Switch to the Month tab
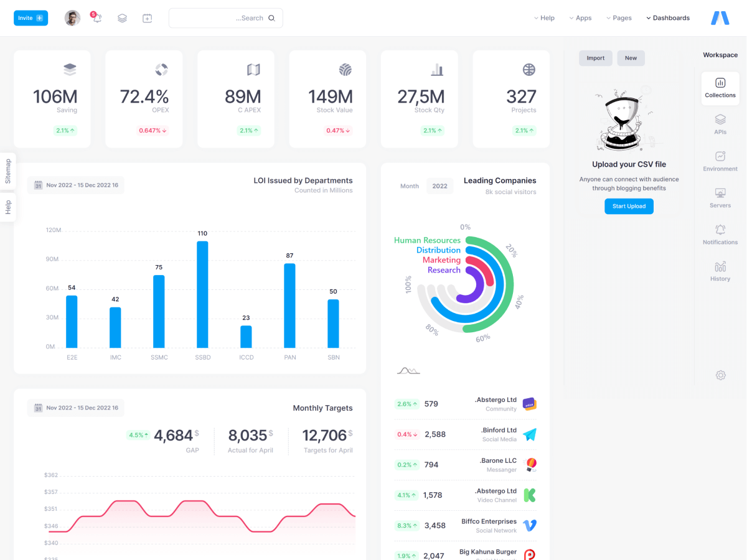 [409, 186]
